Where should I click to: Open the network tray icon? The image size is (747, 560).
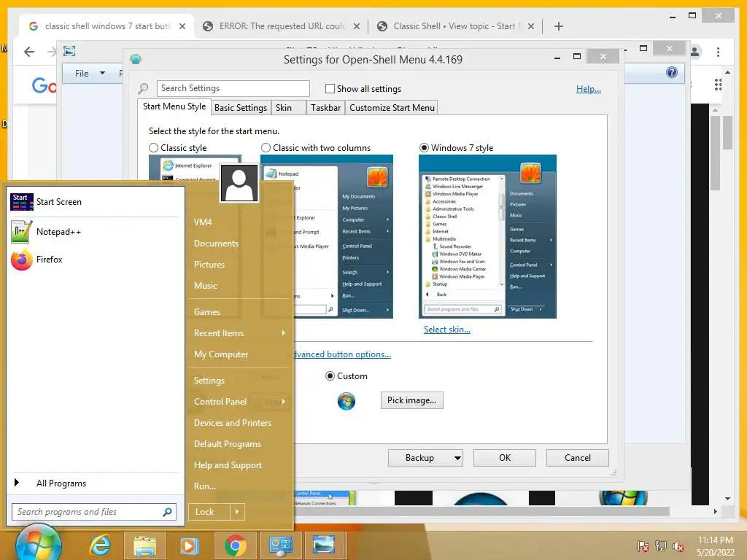point(661,545)
